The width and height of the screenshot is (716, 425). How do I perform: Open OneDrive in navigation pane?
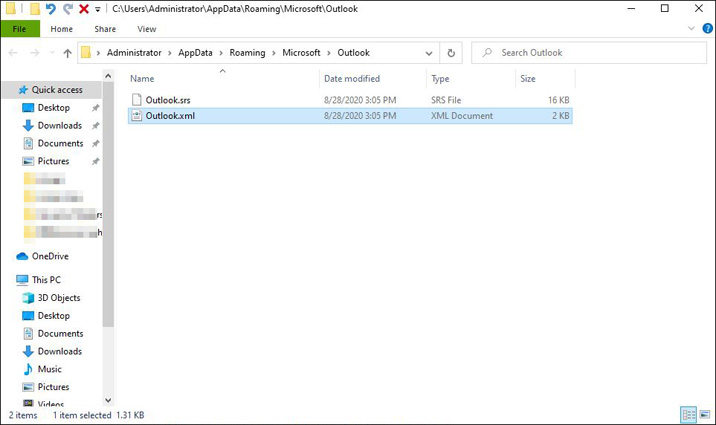click(50, 256)
